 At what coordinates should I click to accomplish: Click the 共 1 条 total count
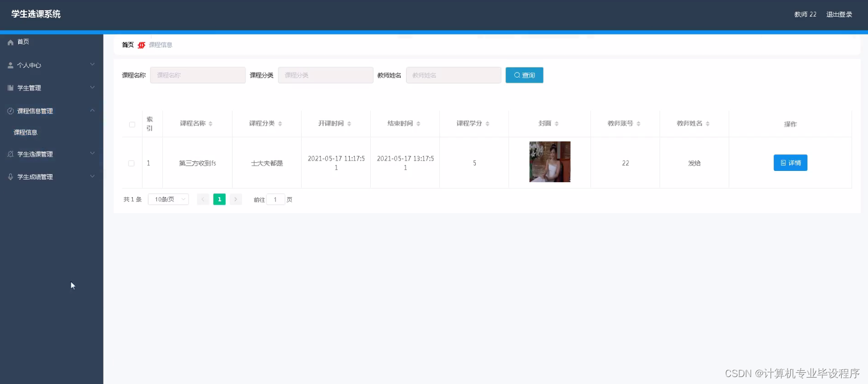point(132,199)
